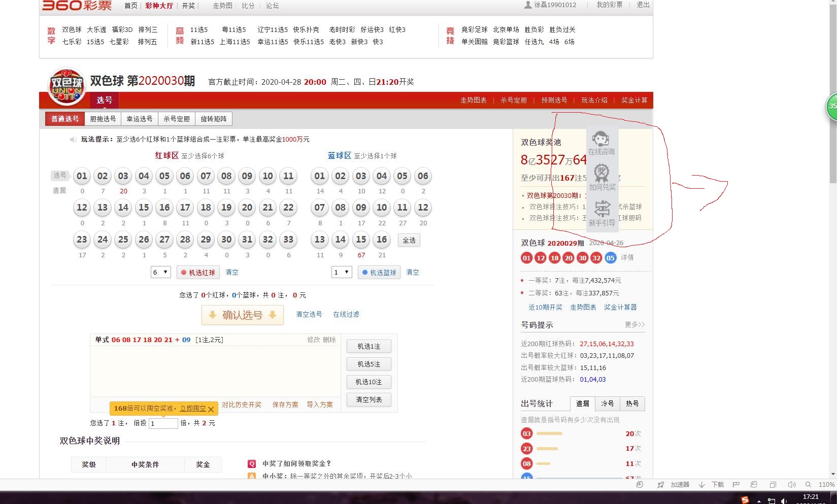Image resolution: width=837 pixels, height=504 pixels.
Task: Close the 168倍 tip with X icon
Action: point(211,409)
